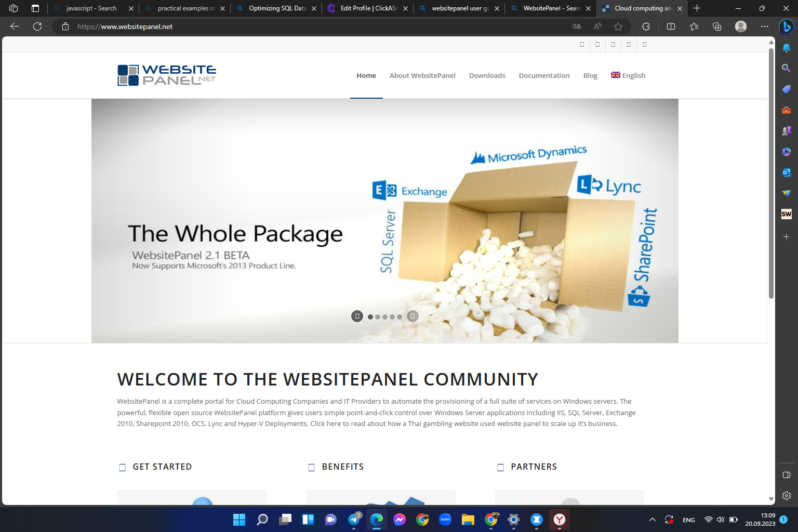Launch the Bing Chat sidebar
Image resolution: width=798 pixels, height=532 pixels.
pyautogui.click(x=786, y=26)
